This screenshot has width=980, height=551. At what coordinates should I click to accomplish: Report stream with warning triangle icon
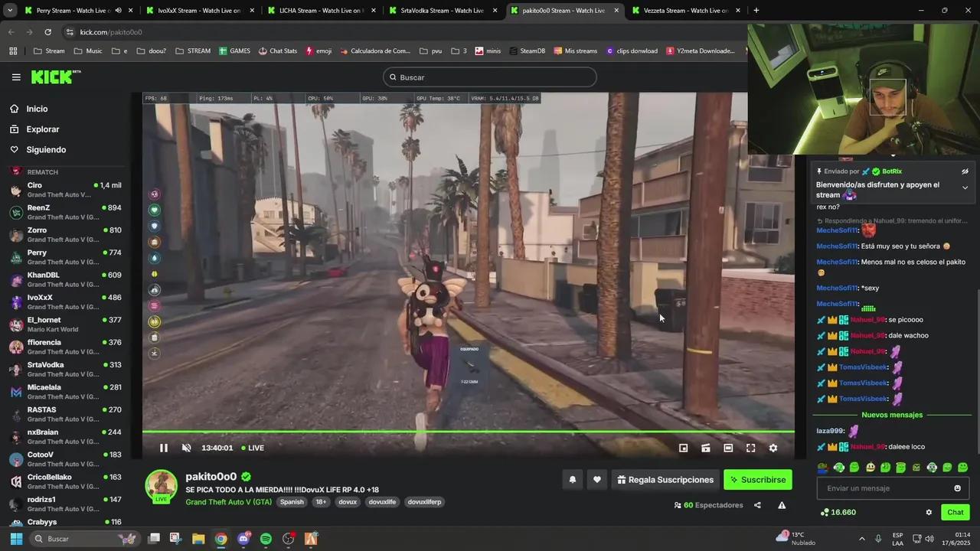(x=782, y=505)
